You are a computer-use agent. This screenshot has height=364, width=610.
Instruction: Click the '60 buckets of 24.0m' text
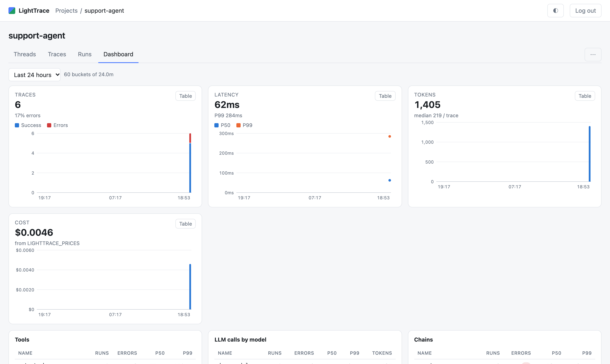tap(89, 74)
